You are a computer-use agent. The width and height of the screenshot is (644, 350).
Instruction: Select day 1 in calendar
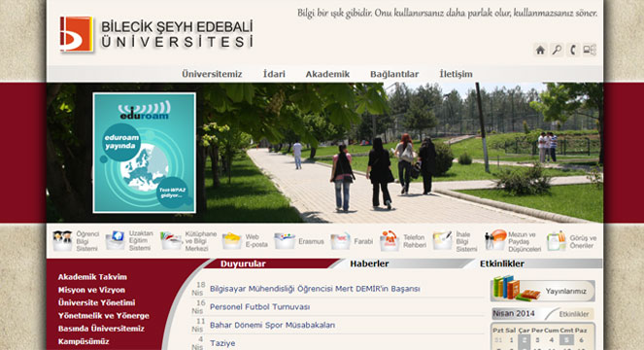click(x=511, y=340)
